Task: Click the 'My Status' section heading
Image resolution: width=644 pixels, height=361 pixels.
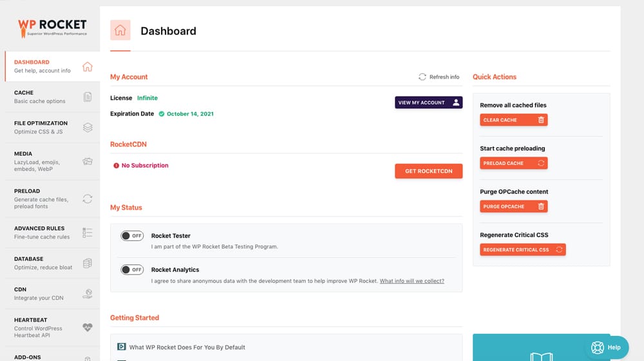Action: point(126,208)
